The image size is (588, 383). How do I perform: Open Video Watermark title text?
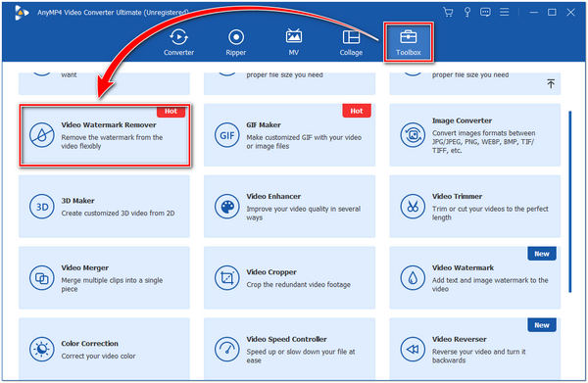point(463,268)
